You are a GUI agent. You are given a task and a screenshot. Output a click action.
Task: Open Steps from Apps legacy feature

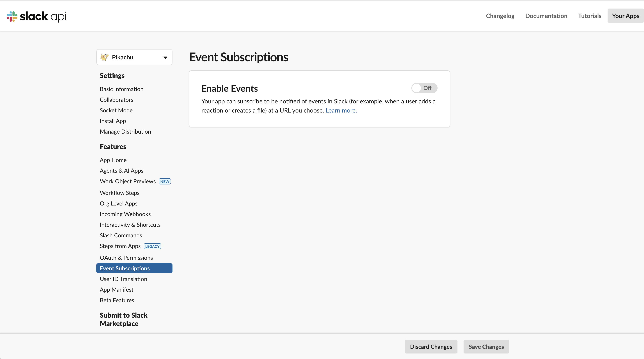click(120, 246)
